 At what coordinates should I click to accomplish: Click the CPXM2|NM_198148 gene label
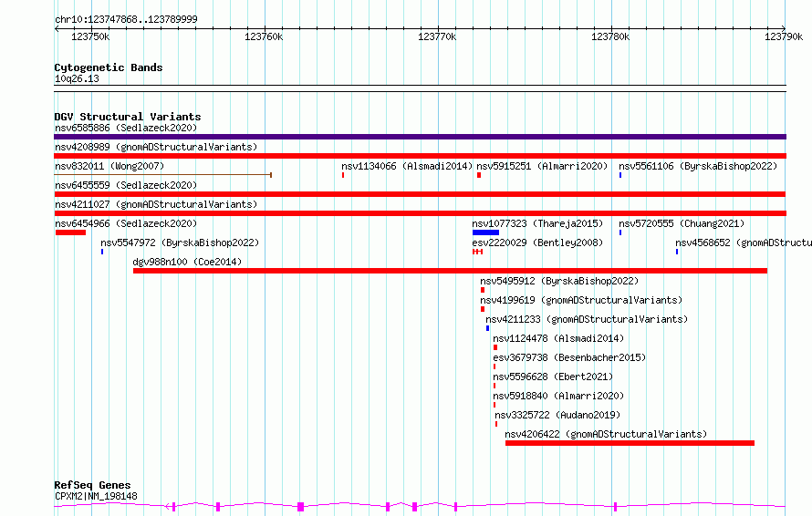click(97, 496)
